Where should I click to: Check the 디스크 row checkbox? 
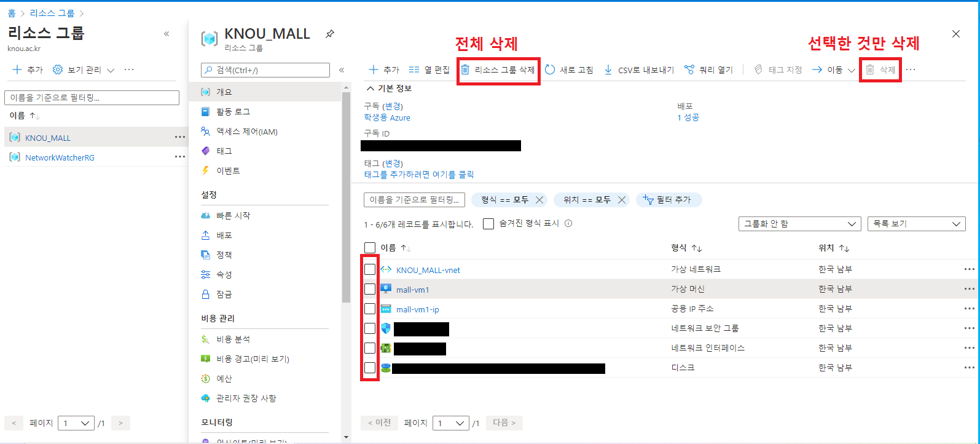pyautogui.click(x=370, y=368)
